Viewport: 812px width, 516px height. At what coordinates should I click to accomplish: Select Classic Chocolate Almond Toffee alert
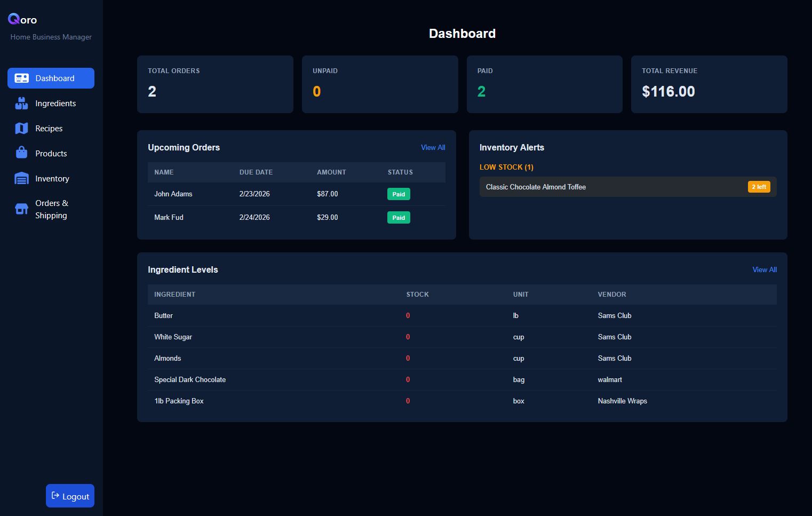tap(536, 187)
